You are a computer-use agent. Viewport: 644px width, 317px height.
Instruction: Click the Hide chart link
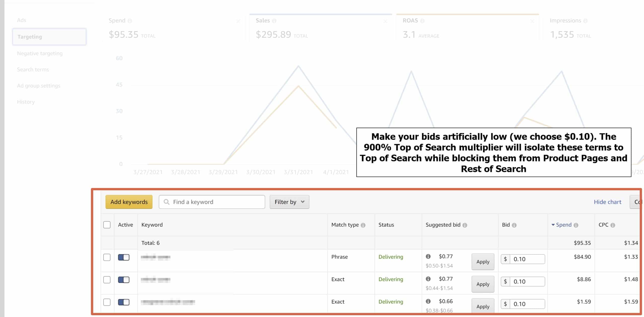coord(607,202)
